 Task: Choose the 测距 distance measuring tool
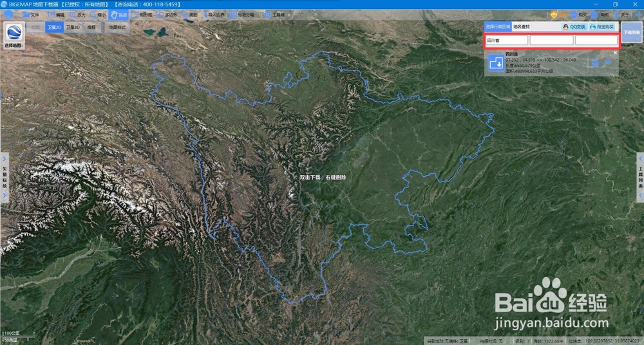point(190,15)
